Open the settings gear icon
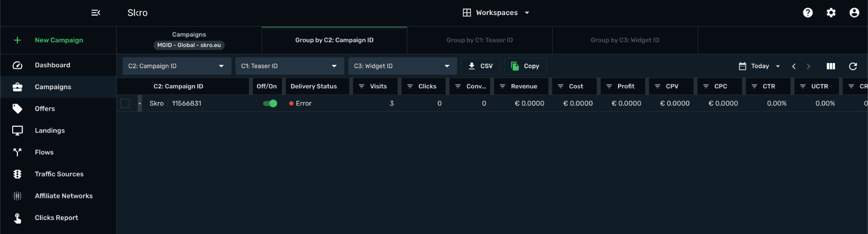This screenshot has width=868, height=234. point(831,13)
